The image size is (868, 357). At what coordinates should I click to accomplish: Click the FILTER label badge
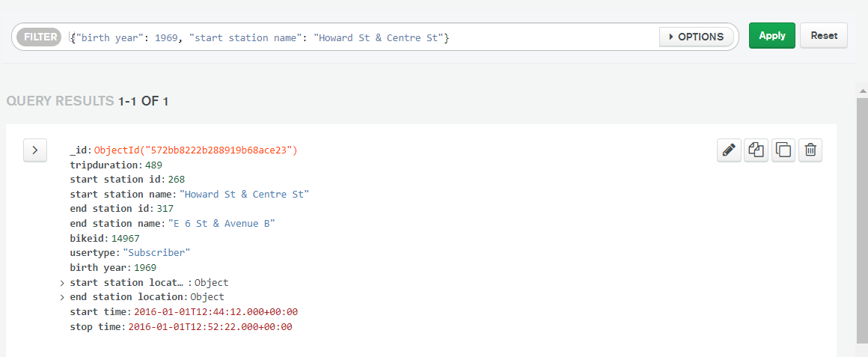pos(39,37)
